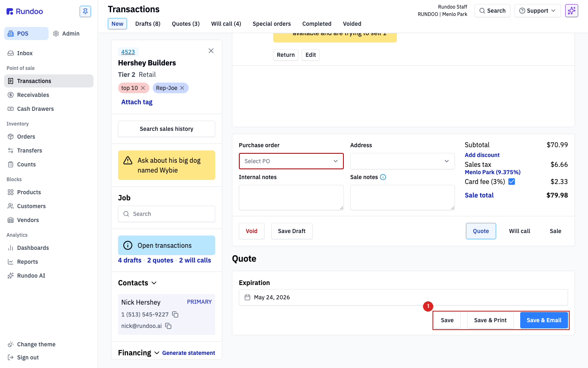
Task: Open the Completed tab
Action: [317, 24]
